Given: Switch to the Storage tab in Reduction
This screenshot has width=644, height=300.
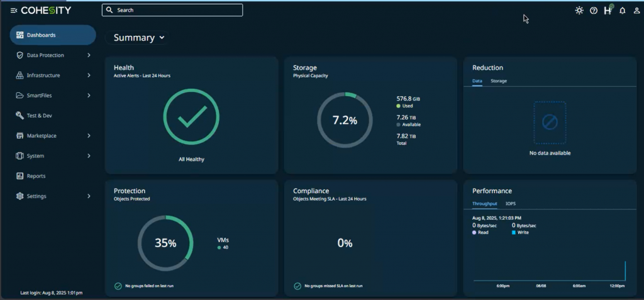Looking at the screenshot, I should point(499,81).
